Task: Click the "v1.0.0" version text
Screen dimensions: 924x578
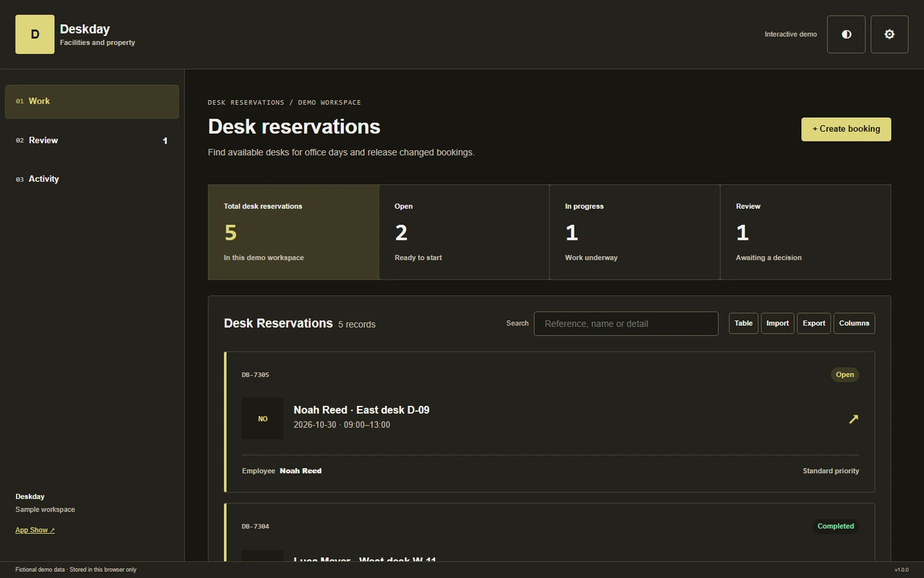Action: click(901, 570)
